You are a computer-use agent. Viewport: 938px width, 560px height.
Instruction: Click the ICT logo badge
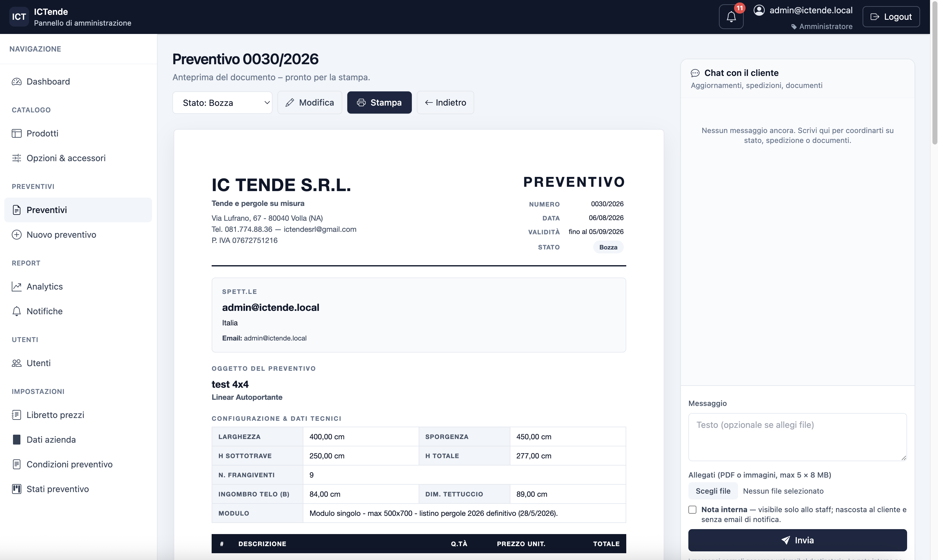19,17
